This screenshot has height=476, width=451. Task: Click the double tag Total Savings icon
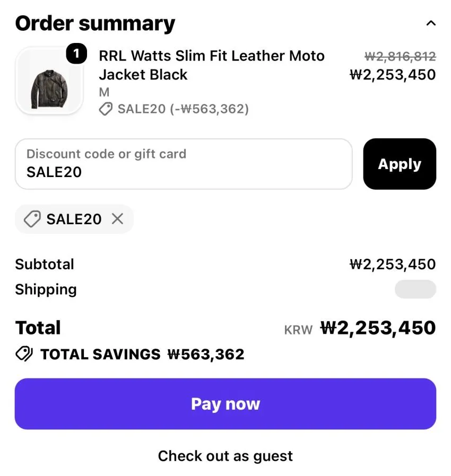24,354
